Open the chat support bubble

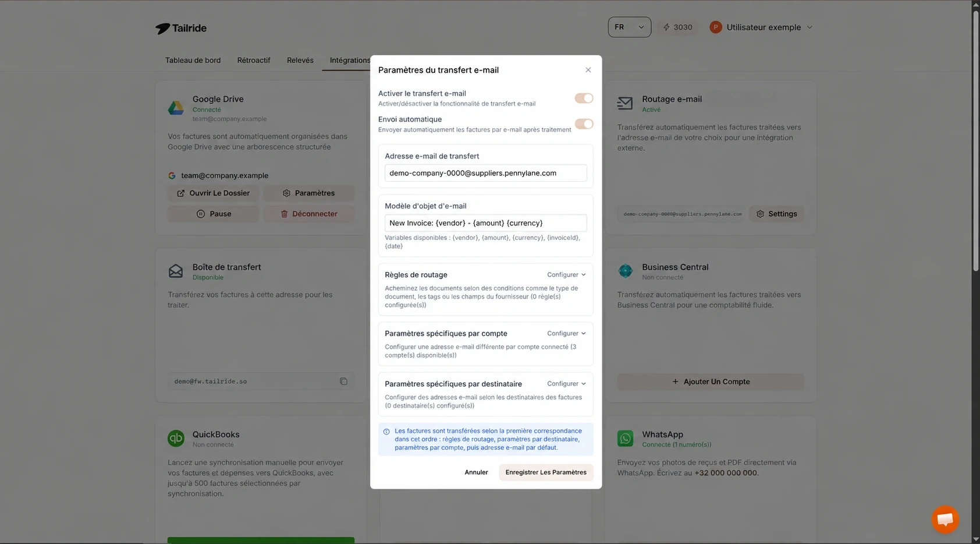[x=945, y=519]
